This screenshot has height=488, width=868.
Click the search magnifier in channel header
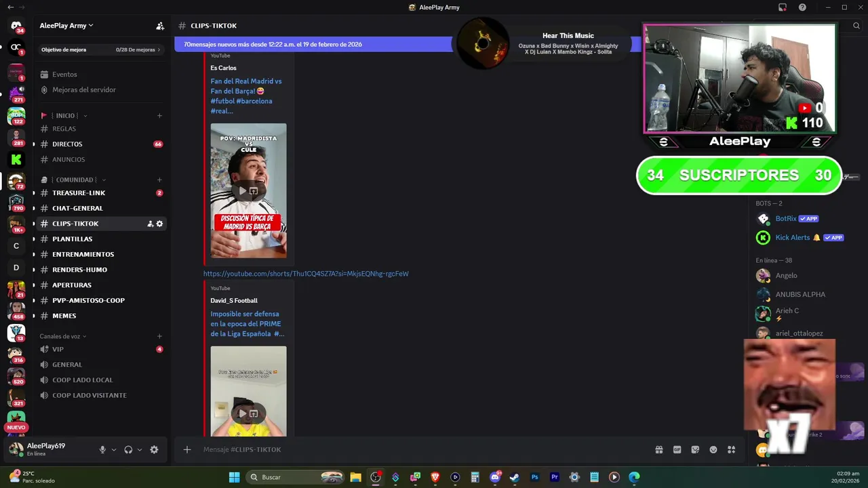(856, 26)
